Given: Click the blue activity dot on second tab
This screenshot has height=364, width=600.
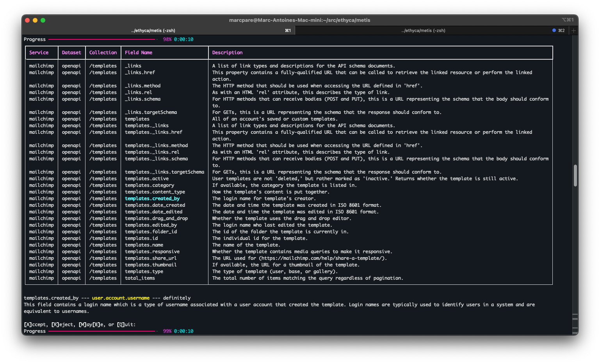Looking at the screenshot, I should [x=554, y=30].
